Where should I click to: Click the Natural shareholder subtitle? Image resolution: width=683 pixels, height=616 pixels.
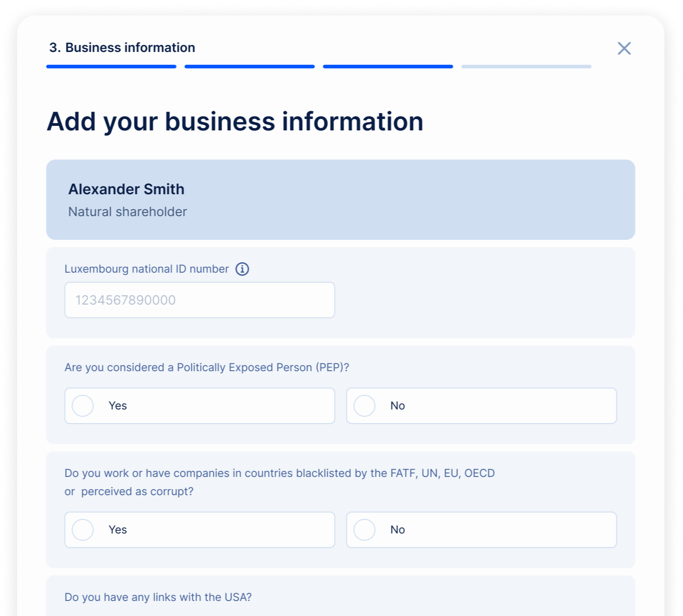128,212
